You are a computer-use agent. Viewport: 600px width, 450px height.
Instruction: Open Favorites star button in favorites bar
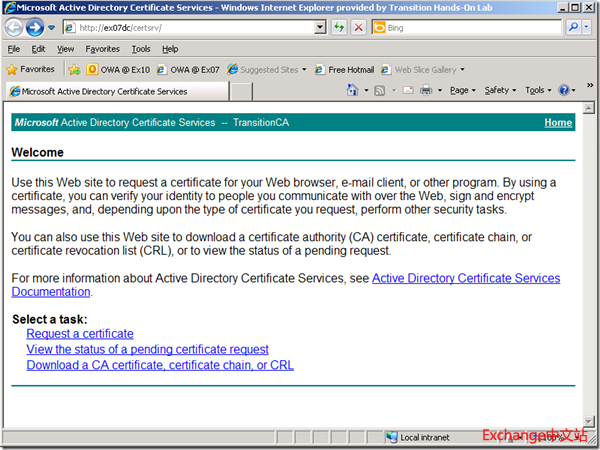coord(31,70)
